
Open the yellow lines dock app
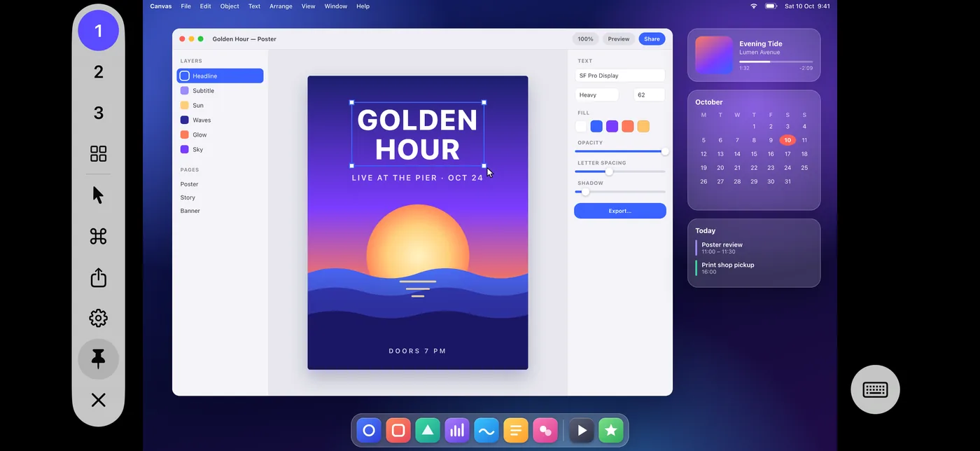(516, 431)
